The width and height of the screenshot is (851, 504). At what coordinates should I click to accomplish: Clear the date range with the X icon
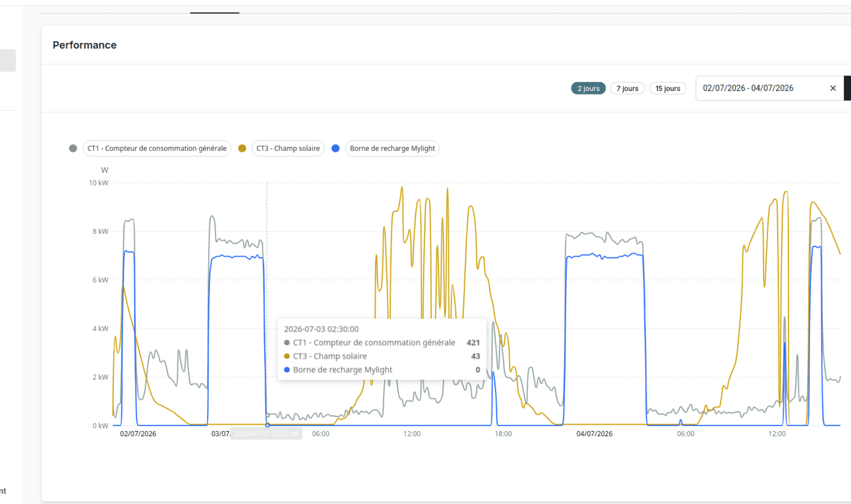pyautogui.click(x=833, y=88)
